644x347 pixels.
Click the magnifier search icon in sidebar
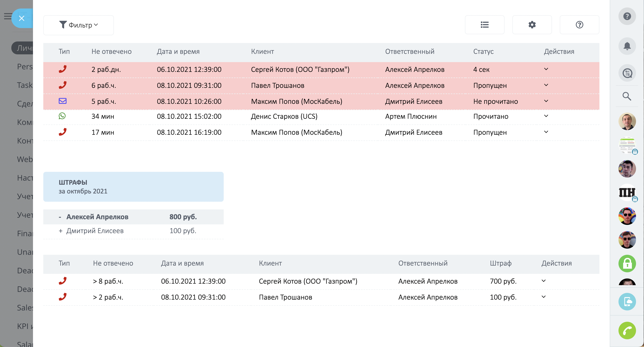coord(627,96)
